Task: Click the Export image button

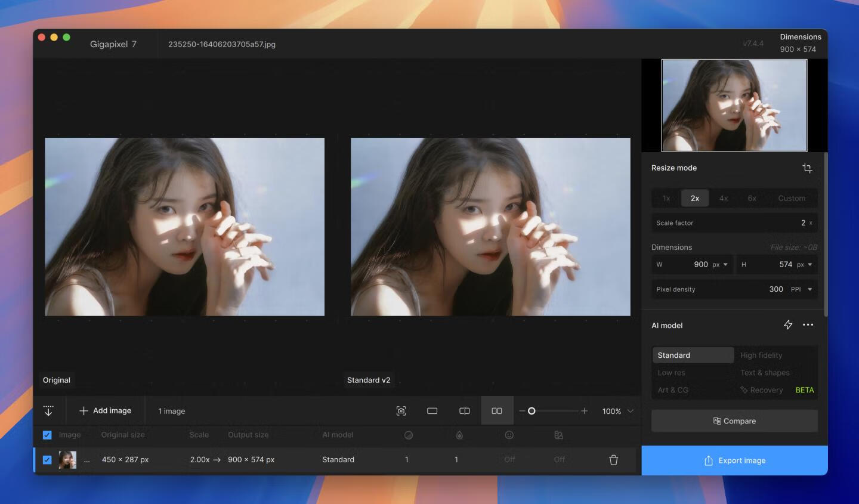Action: (x=734, y=460)
